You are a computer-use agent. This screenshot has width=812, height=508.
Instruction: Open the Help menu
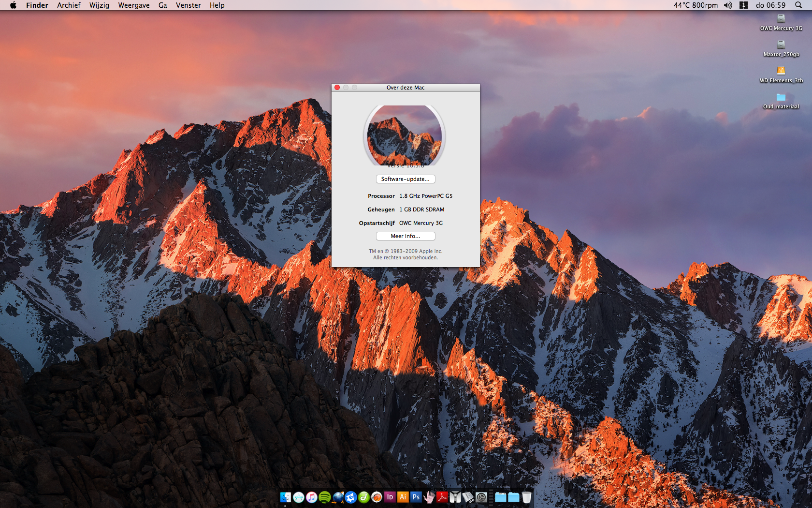217,5
